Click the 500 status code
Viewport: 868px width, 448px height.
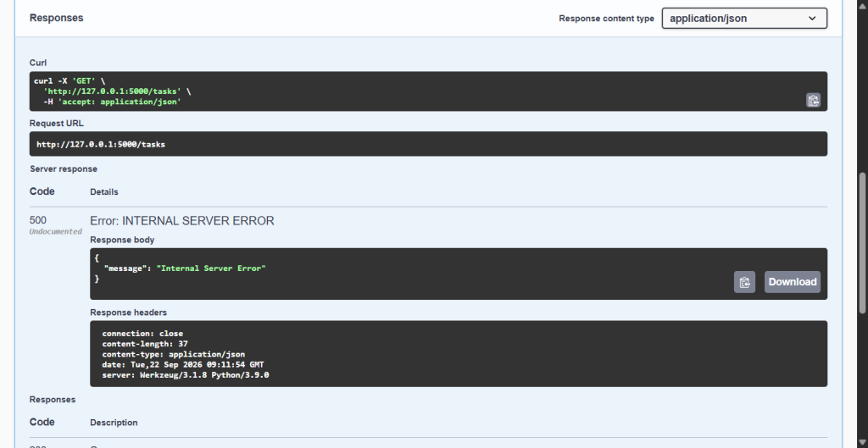tap(37, 220)
